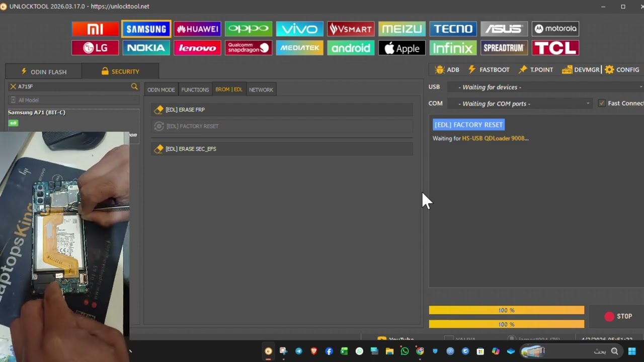
Task: Choose the Huawei brand logo
Action: [197, 29]
